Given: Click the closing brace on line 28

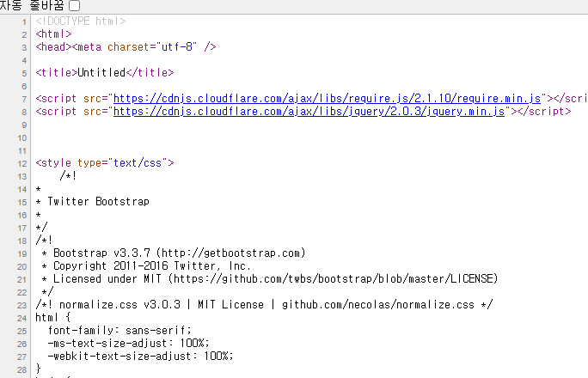Looking at the screenshot, I should pyautogui.click(x=38, y=369).
